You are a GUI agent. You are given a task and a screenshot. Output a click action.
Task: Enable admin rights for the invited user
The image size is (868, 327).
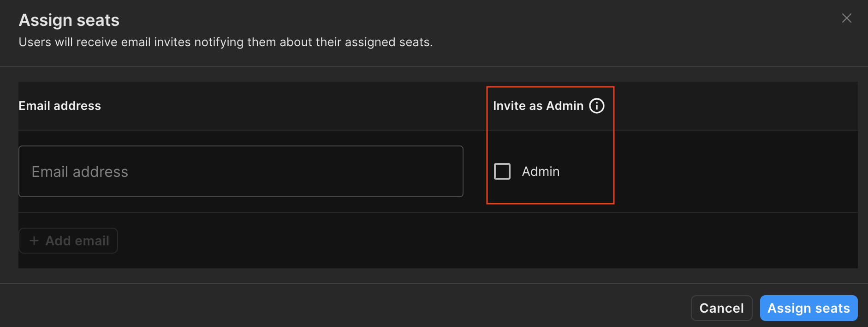pyautogui.click(x=502, y=171)
